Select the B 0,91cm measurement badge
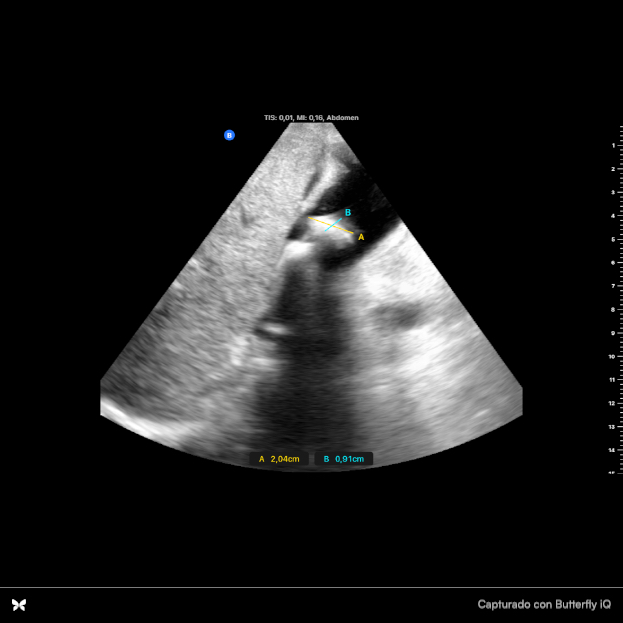Viewport: 623px width, 623px height. pos(343,459)
